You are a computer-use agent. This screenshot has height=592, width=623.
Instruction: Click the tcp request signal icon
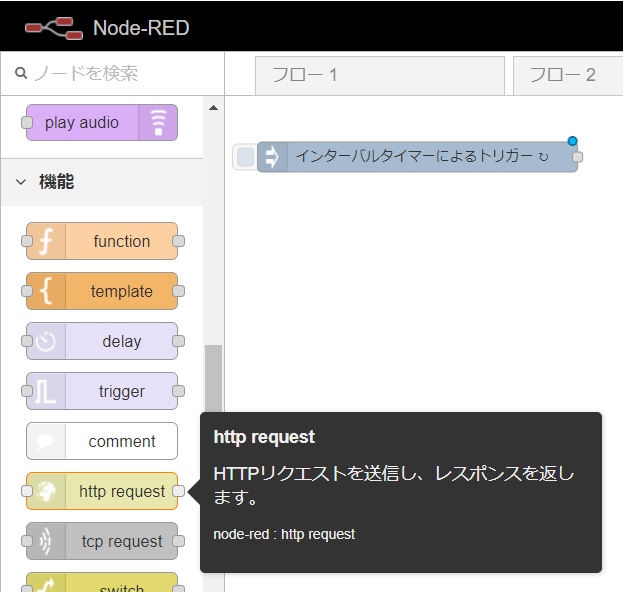(x=46, y=541)
